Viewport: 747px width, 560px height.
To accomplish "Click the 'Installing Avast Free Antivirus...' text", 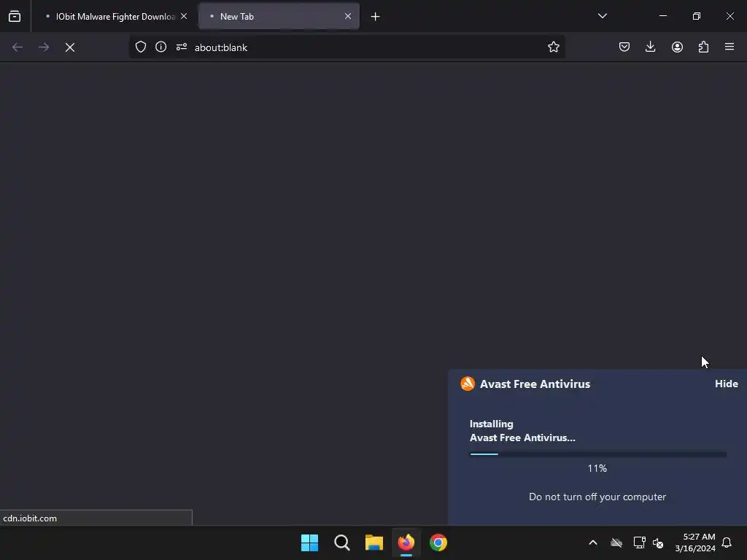I will tap(522, 431).
